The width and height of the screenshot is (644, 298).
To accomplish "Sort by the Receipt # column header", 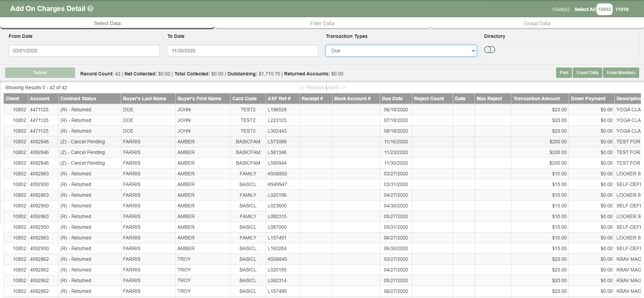I will [x=316, y=99].
